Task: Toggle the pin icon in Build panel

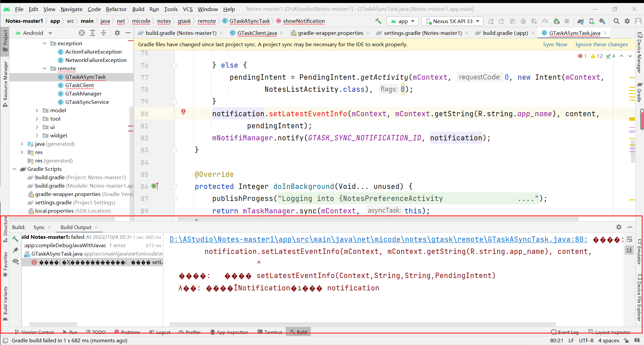Action: coord(15,250)
